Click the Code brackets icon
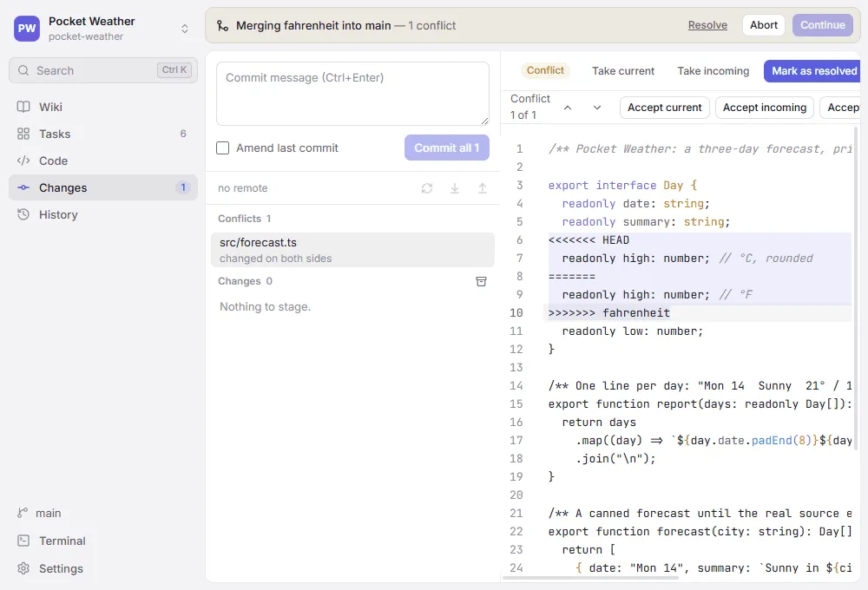 tap(23, 161)
